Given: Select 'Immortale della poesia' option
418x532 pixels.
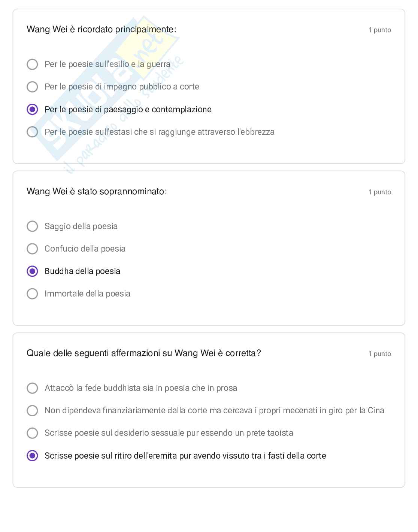Looking at the screenshot, I should click(x=33, y=294).
